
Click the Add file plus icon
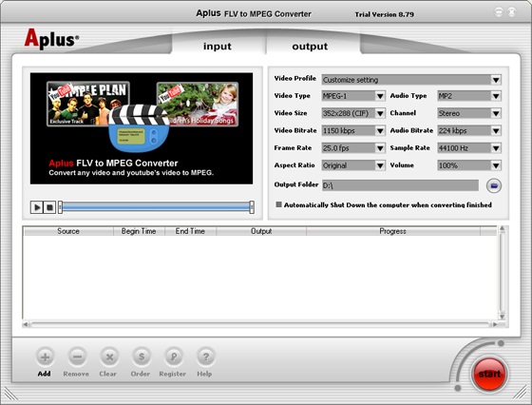[x=45, y=357]
